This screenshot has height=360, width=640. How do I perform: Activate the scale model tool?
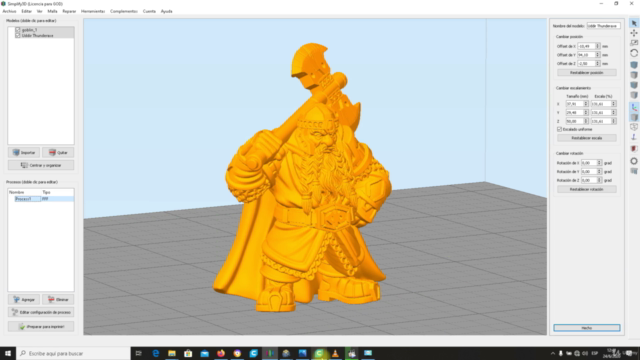click(634, 43)
